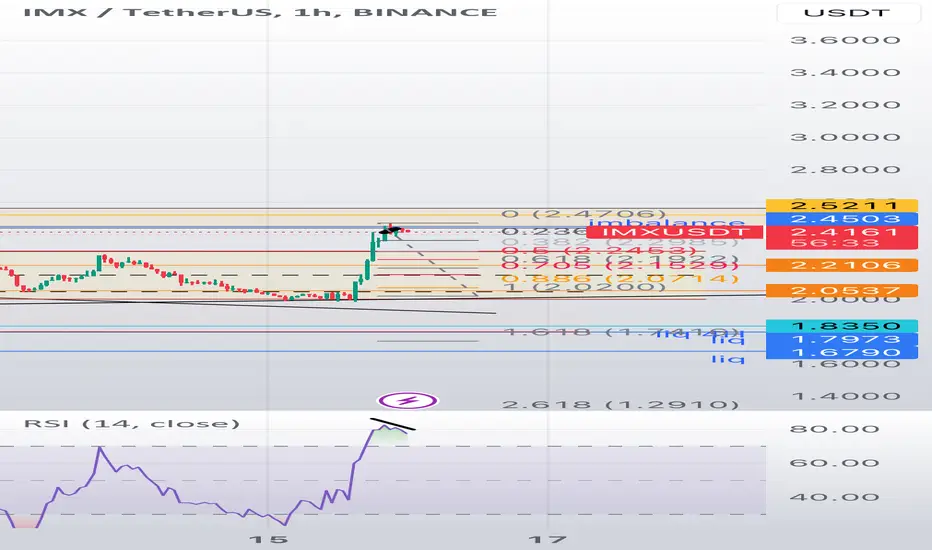The image size is (932, 550).
Task: Select the red IMXUSDT price line label
Action: point(674,232)
